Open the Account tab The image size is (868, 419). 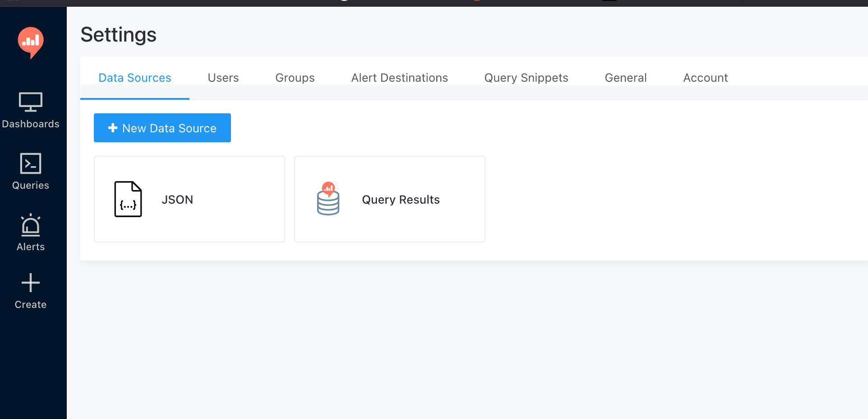(705, 78)
